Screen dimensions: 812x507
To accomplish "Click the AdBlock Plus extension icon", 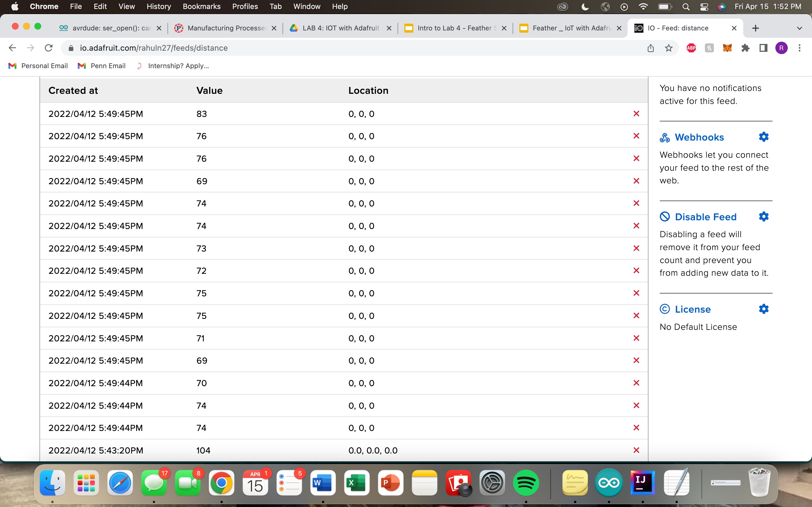I will click(x=691, y=48).
